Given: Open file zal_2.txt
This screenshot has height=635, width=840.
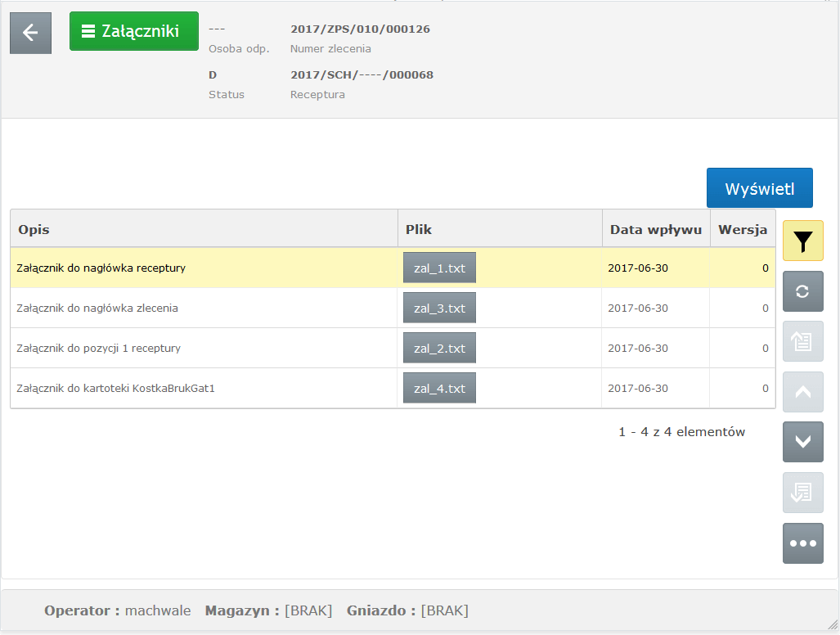Looking at the screenshot, I should pos(439,349).
